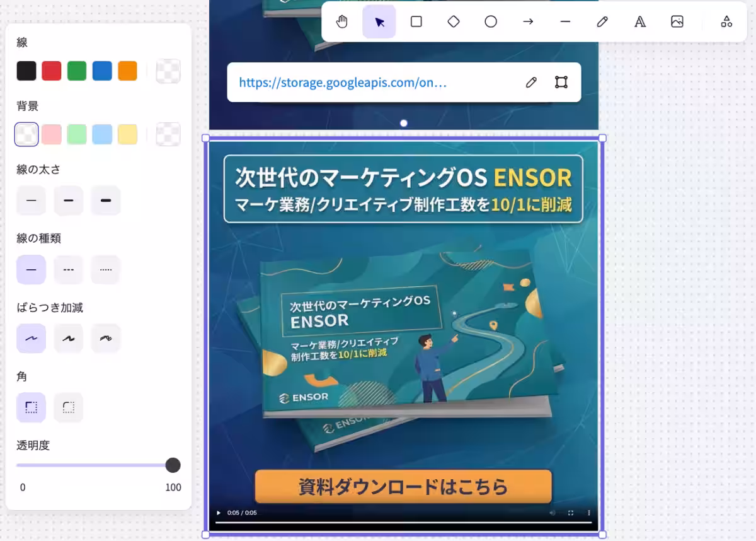The height and width of the screenshot is (541, 756).
Task: Select the freehand Pencil tool
Action: coord(602,22)
